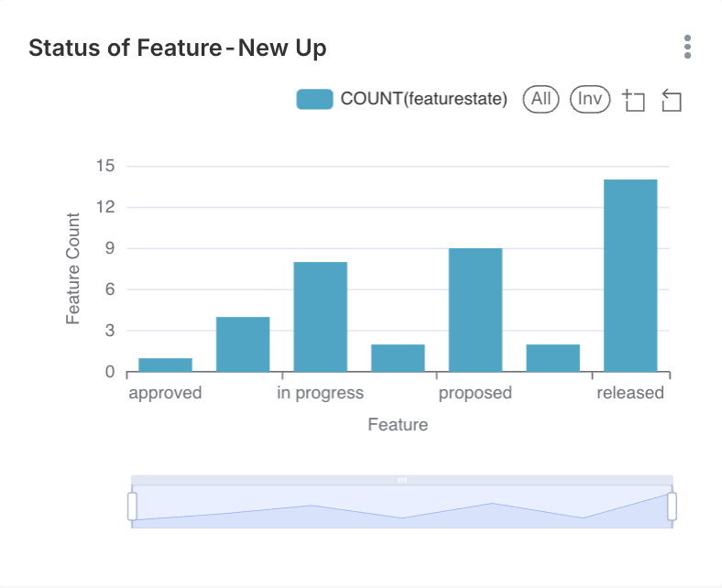Click the COUNT(featurestate) legend label text
722x588 pixels.
[423, 100]
